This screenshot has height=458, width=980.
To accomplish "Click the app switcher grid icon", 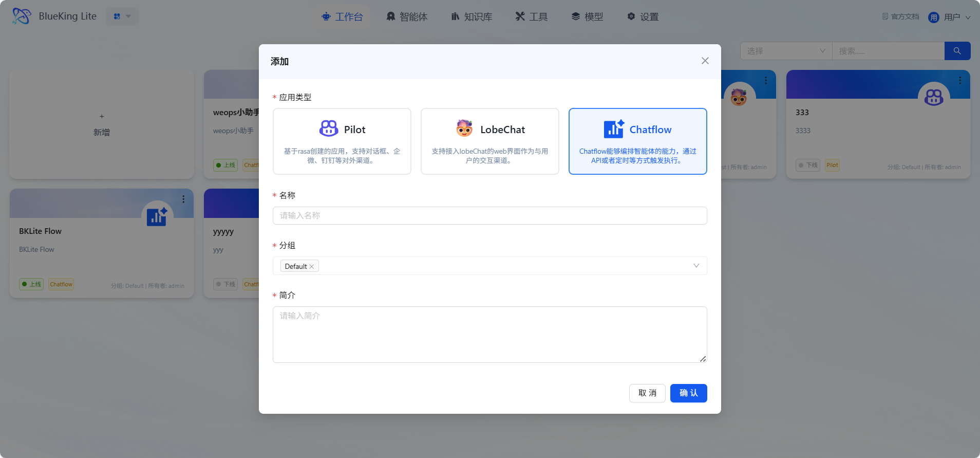I will [122, 16].
